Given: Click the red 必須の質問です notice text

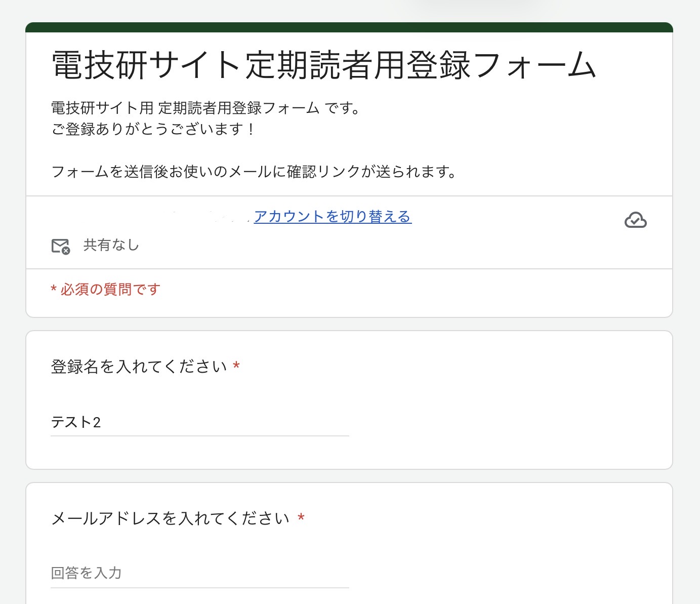Looking at the screenshot, I should (110, 290).
